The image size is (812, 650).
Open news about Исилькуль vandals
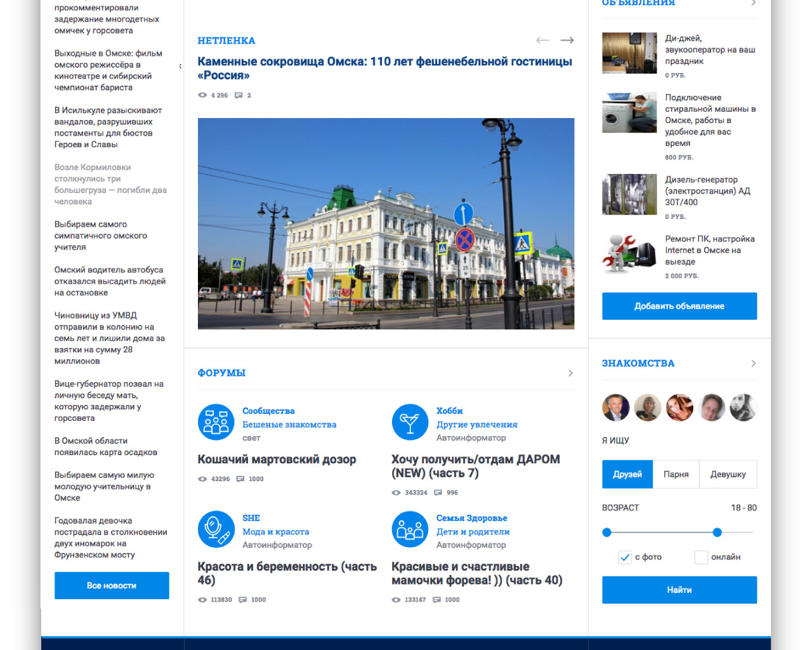point(108,128)
